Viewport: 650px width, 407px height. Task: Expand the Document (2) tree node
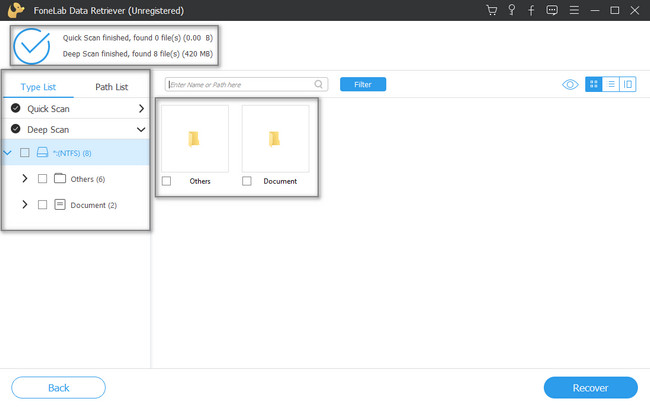(x=25, y=205)
